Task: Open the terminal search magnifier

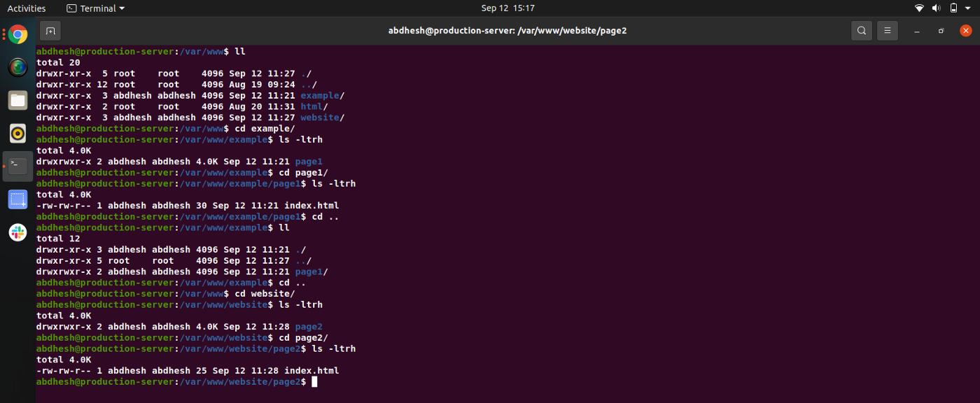Action: [862, 31]
